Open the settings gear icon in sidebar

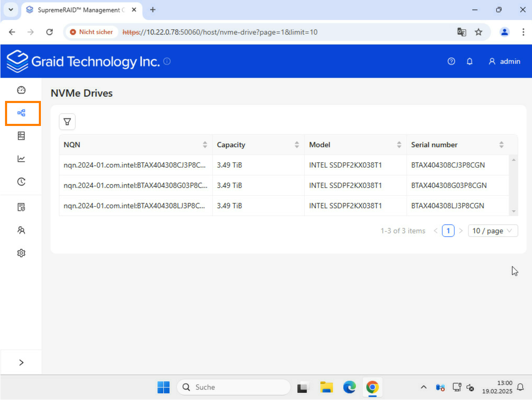click(21, 253)
